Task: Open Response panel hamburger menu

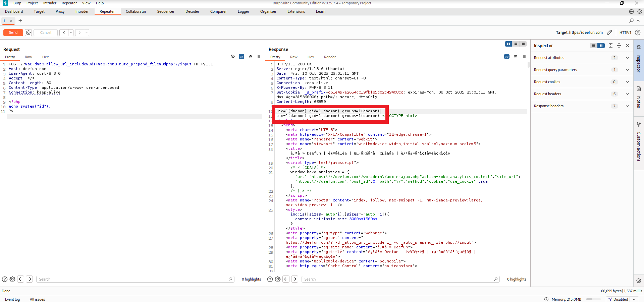Action: click(524, 56)
